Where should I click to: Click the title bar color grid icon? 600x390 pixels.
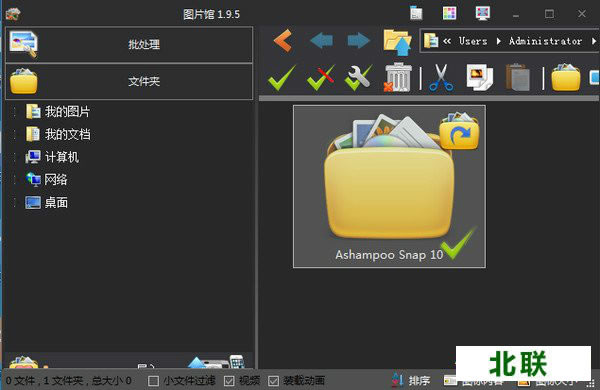pyautogui.click(x=449, y=13)
